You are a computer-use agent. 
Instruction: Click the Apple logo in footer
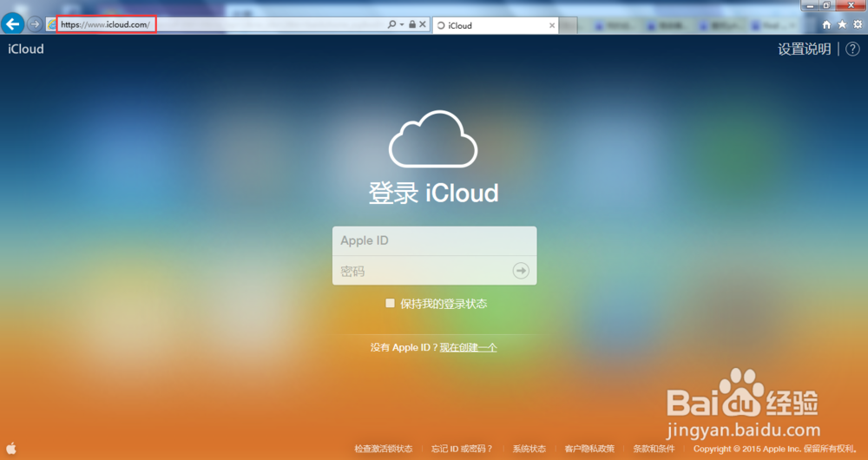[x=11, y=448]
